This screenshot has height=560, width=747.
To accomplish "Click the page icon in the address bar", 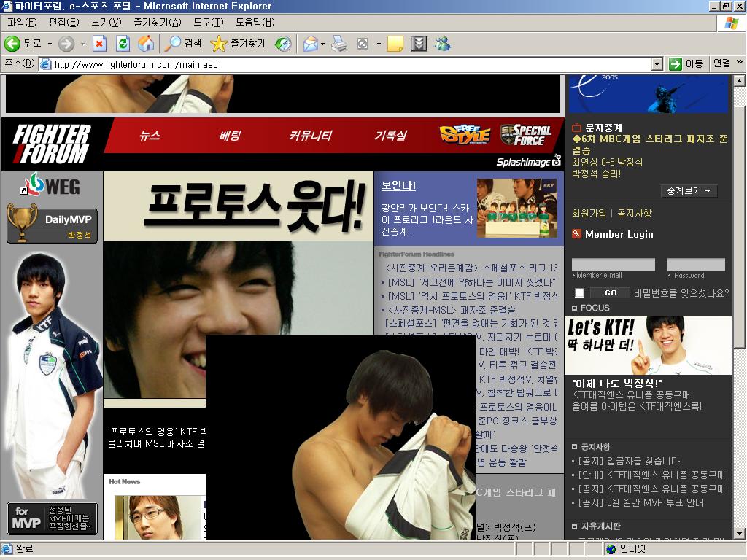I will point(46,64).
